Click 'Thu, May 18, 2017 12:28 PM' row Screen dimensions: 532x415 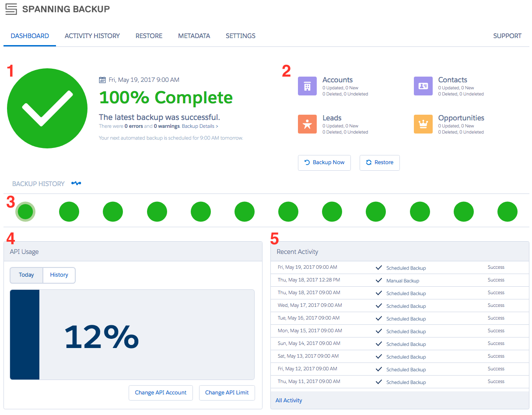400,280
